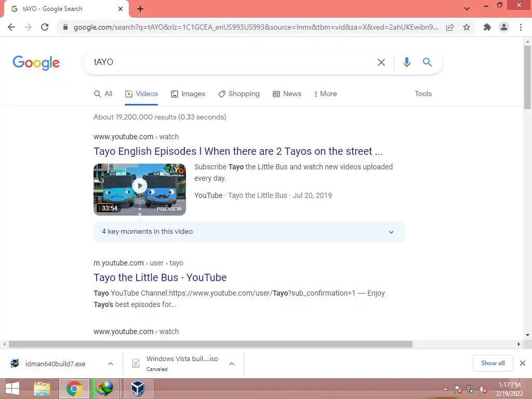Open tab search chevron in title bar

click(467, 9)
